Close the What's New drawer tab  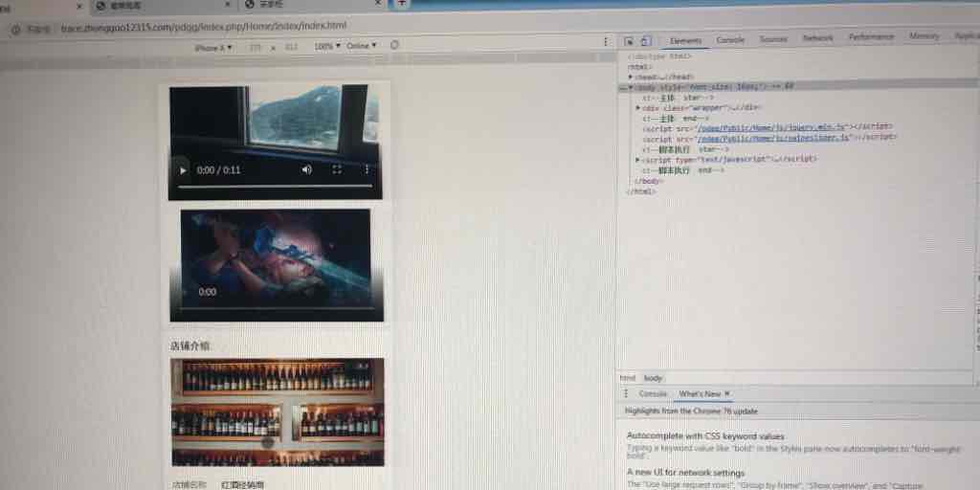pyautogui.click(x=727, y=393)
